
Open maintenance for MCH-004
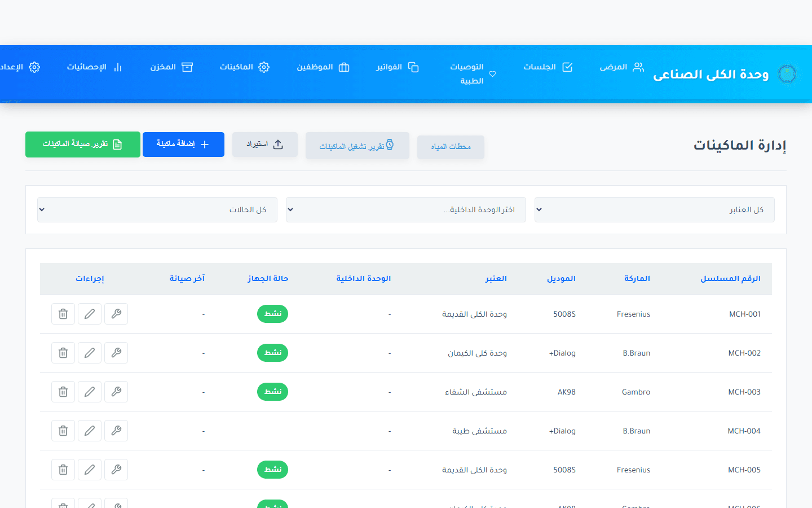(x=116, y=431)
